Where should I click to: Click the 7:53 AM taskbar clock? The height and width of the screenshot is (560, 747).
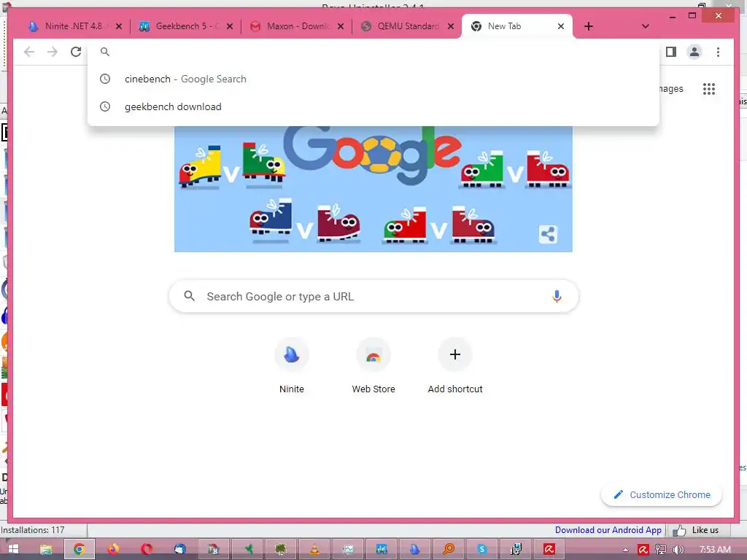pos(715,550)
